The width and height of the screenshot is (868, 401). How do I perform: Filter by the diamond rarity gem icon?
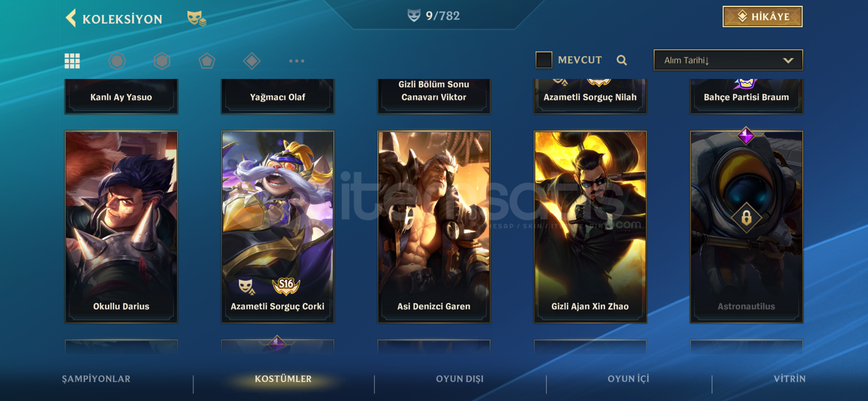pos(252,61)
